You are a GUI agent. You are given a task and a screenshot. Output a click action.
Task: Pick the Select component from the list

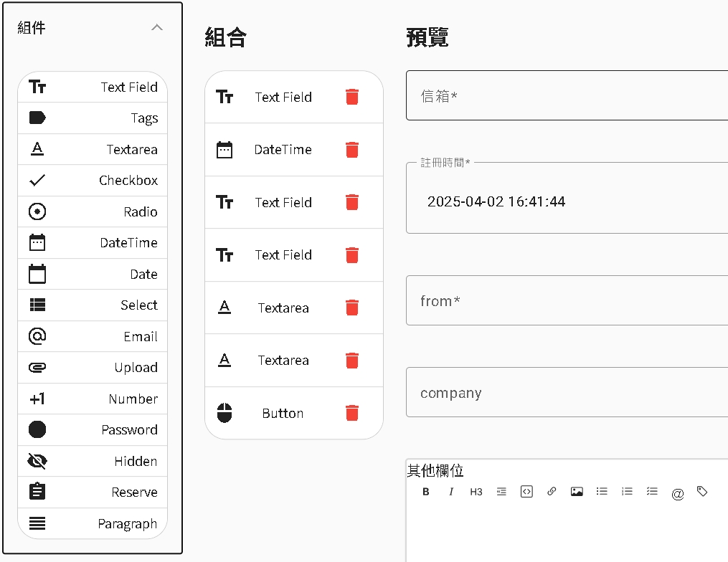pyautogui.click(x=93, y=305)
